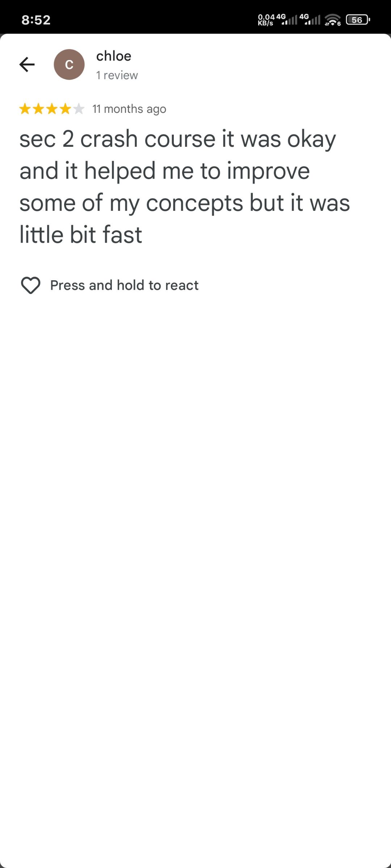Tap the "1 review" count label
The image size is (391, 868).
[x=117, y=75]
